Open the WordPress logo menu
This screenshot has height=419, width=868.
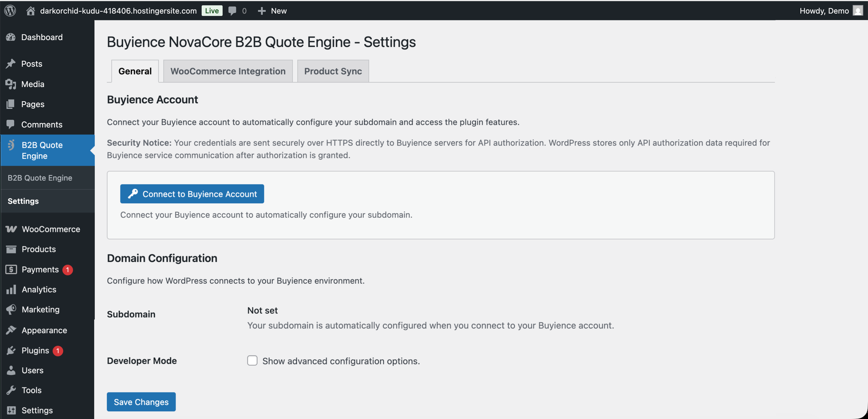pos(10,10)
